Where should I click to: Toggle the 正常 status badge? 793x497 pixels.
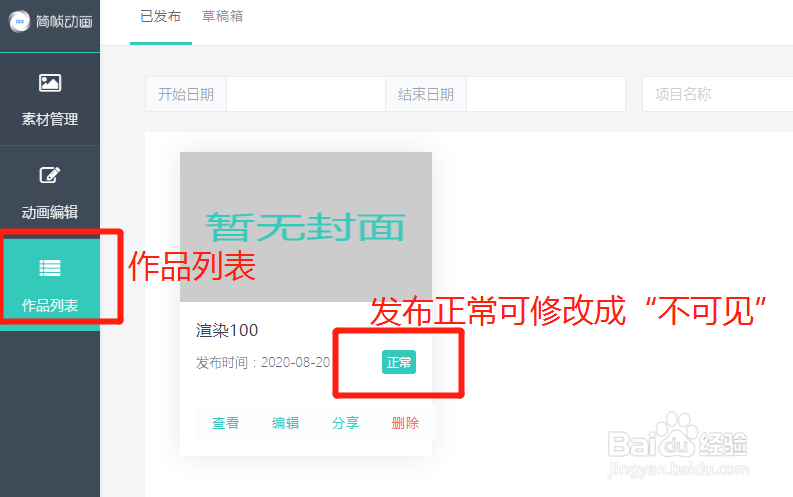(x=399, y=362)
